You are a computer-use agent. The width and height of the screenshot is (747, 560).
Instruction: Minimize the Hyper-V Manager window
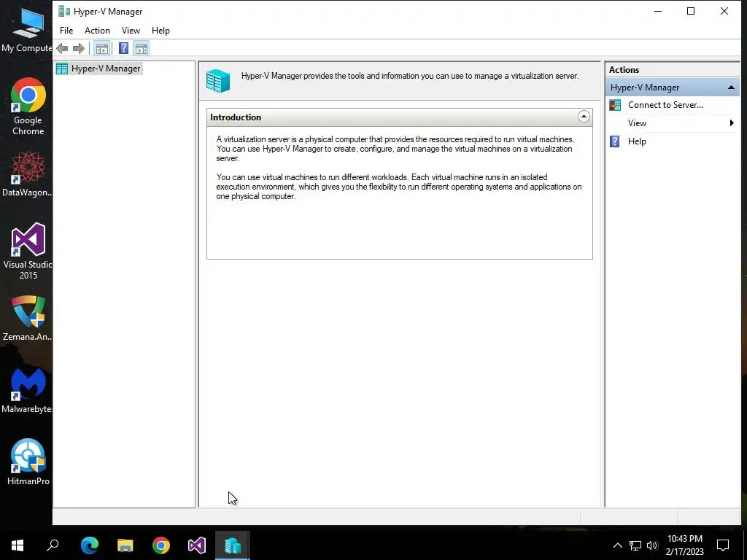pos(658,12)
